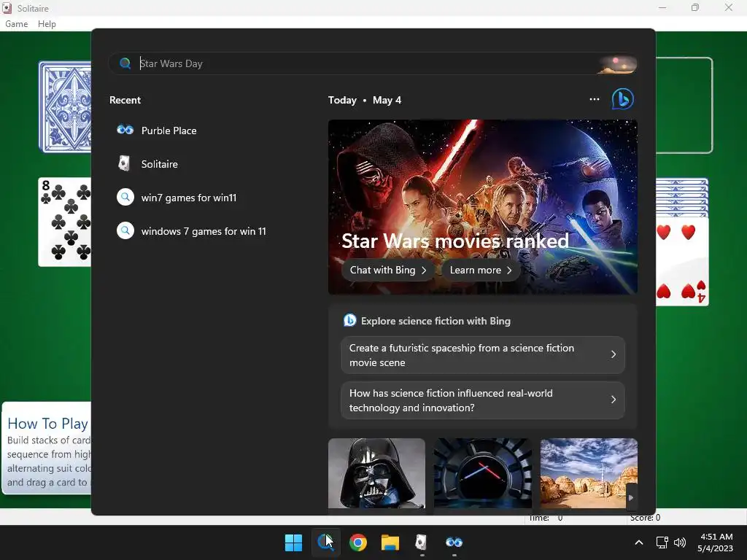Open File Explorer from the taskbar
This screenshot has height=560, width=747.
(390, 542)
